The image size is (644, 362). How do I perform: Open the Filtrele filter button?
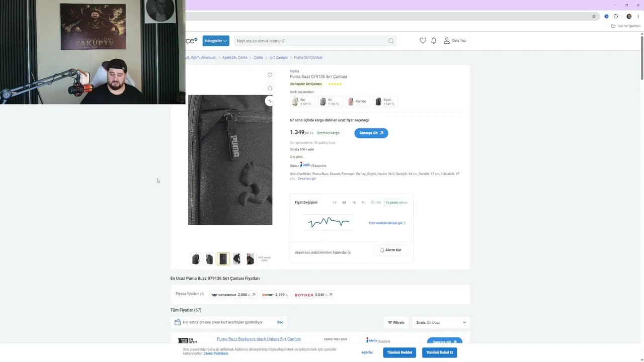[x=396, y=322]
